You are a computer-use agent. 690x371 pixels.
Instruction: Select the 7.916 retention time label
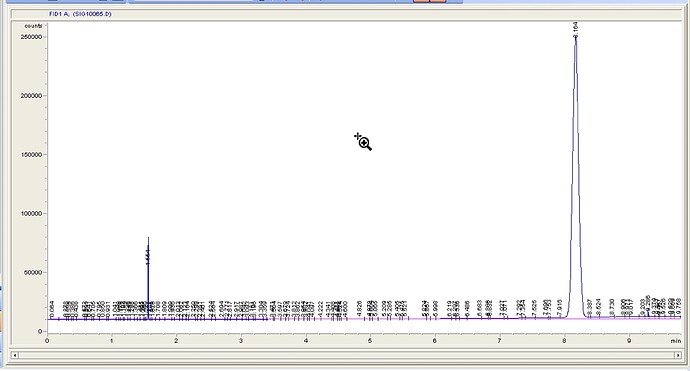pyautogui.click(x=560, y=307)
